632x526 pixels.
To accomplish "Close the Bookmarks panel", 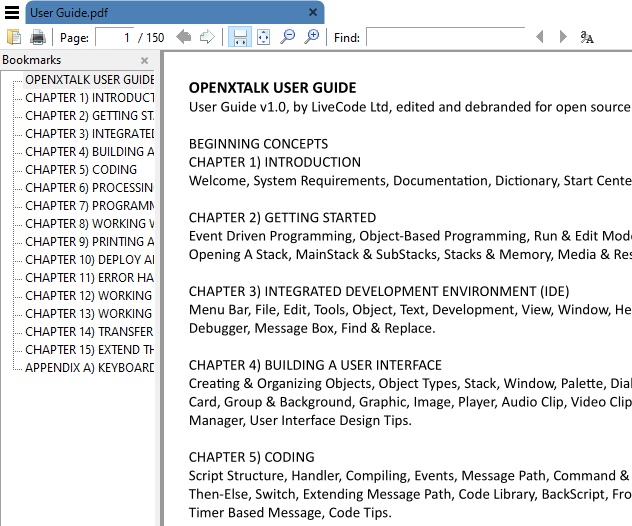I will click(144, 60).
